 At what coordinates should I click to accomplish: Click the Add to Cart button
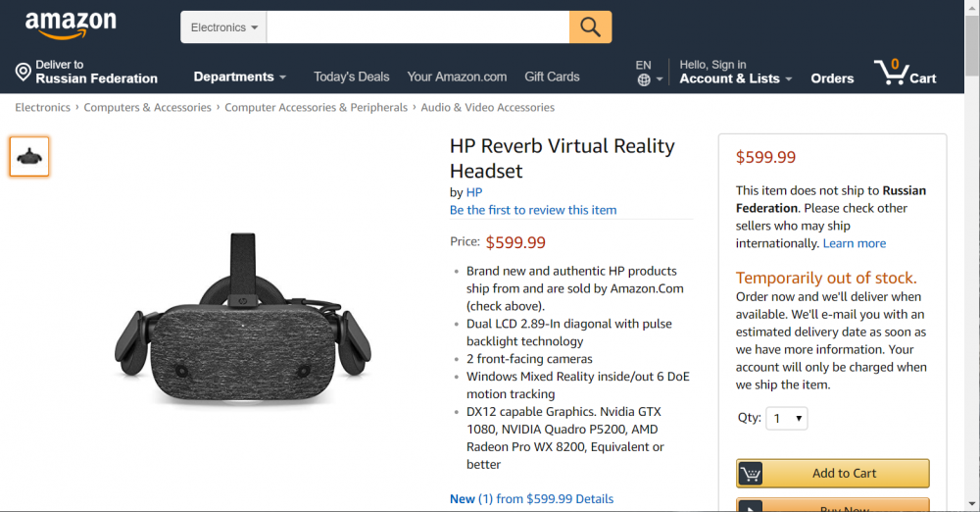tap(844, 474)
